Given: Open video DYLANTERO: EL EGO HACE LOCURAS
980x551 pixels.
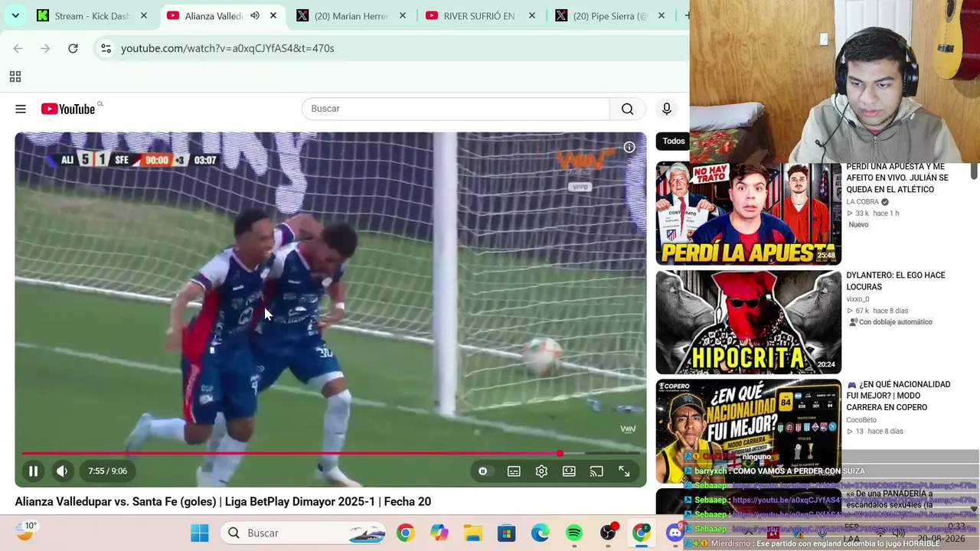Looking at the screenshot, I should tap(896, 281).
